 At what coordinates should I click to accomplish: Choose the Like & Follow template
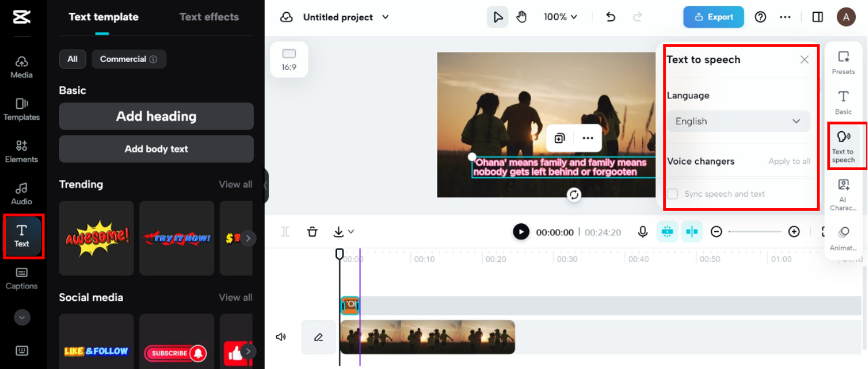click(97, 341)
